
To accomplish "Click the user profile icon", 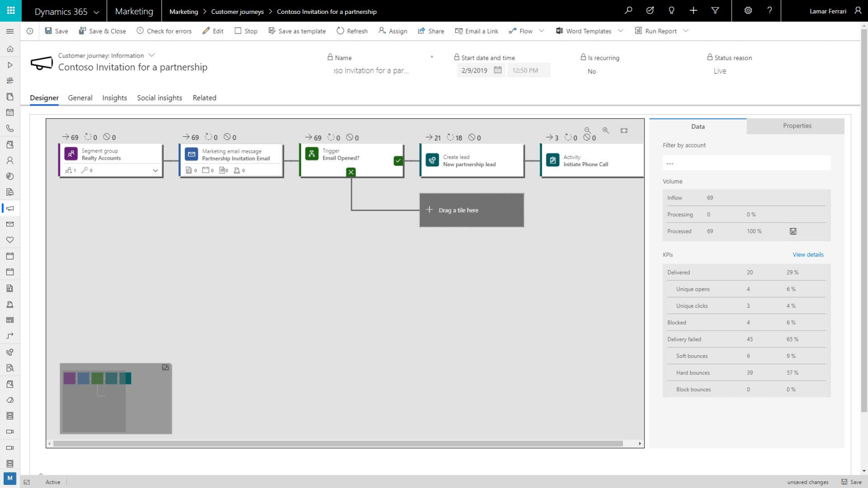I will tap(858, 10).
